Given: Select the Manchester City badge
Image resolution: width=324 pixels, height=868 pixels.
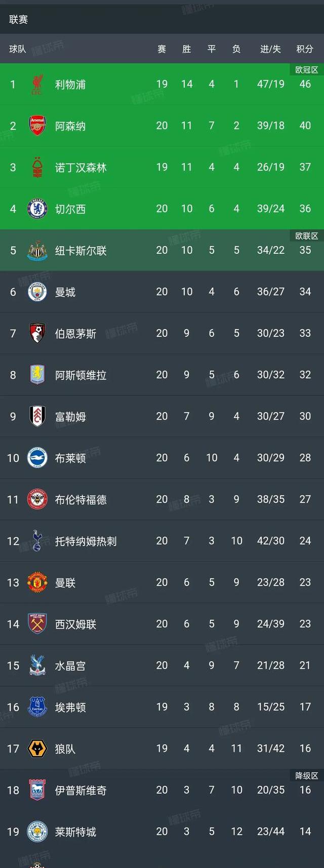Looking at the screenshot, I should (x=37, y=292).
